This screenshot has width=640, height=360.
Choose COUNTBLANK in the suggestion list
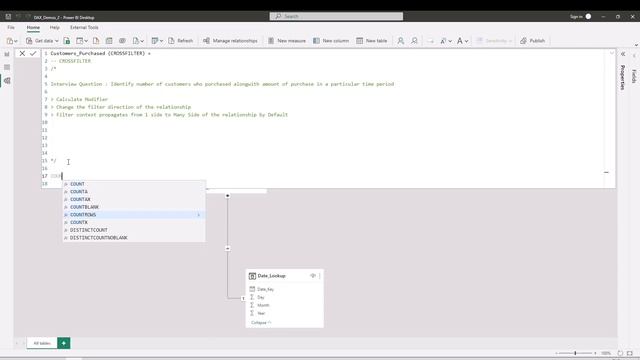point(134,207)
